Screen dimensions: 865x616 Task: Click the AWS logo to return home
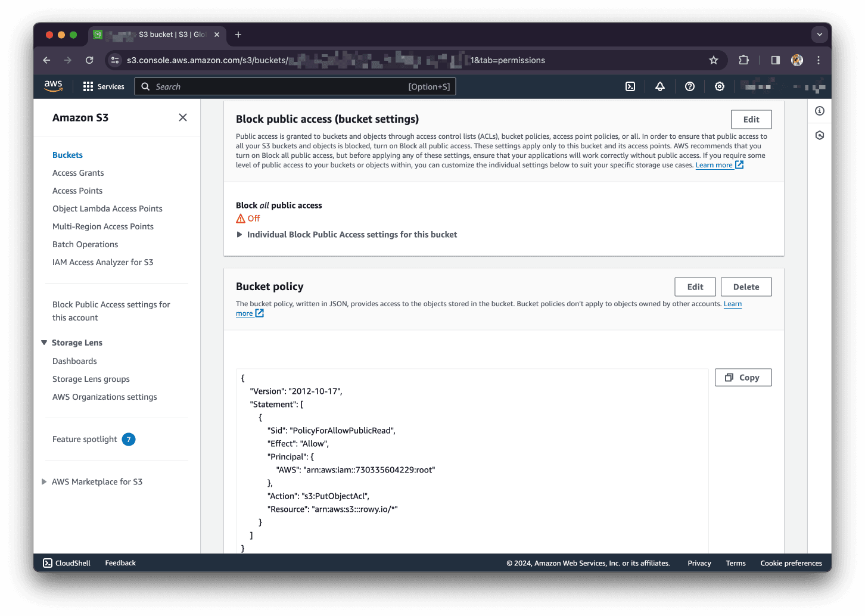tap(53, 86)
